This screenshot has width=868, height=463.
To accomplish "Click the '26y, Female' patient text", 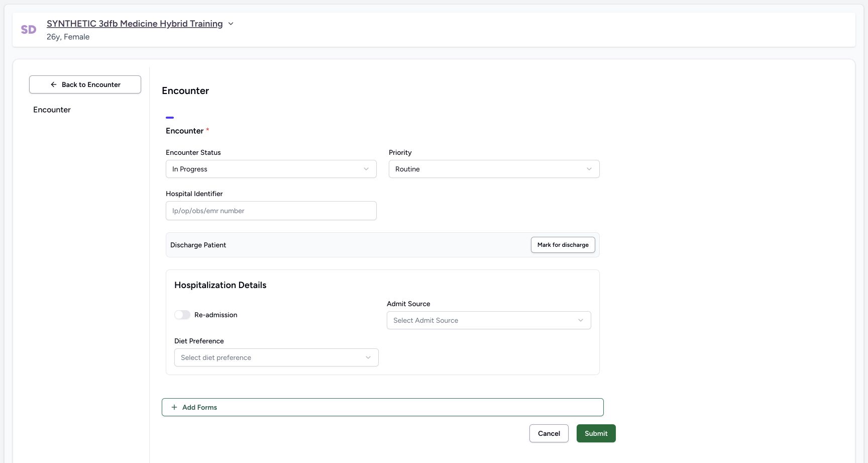I will 68,37.
